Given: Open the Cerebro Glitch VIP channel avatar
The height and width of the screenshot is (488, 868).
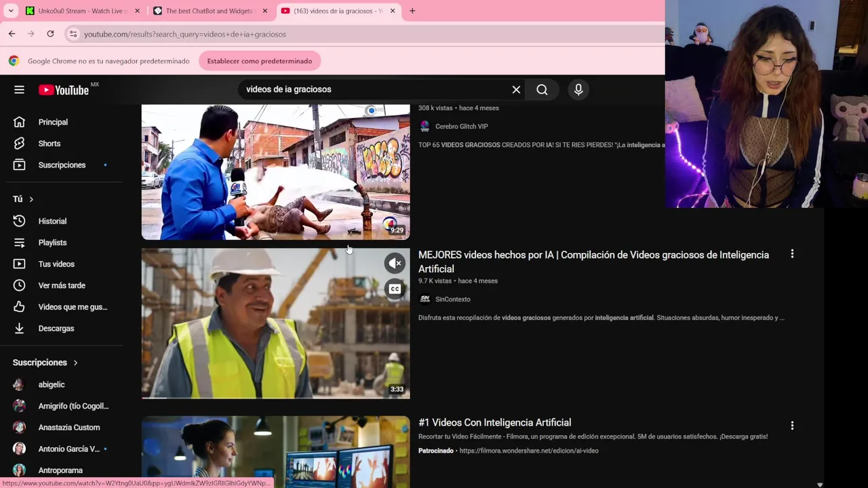Looking at the screenshot, I should [425, 126].
